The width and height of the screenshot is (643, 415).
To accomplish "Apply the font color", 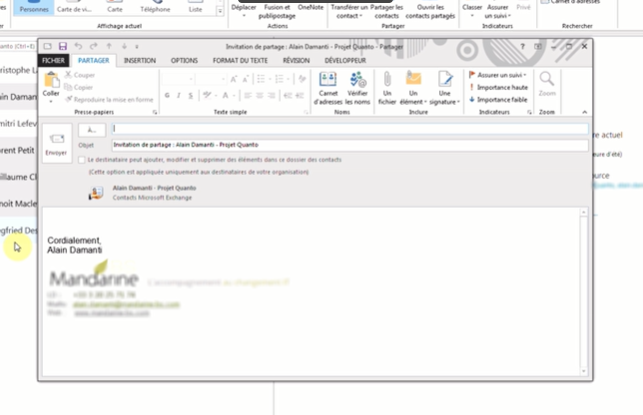I will [x=225, y=96].
